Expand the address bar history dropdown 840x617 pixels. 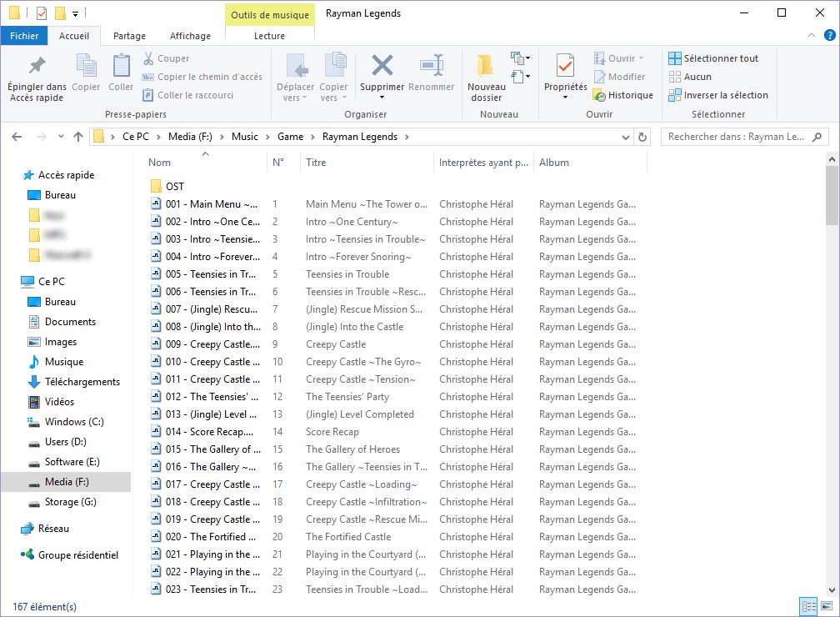click(x=626, y=137)
